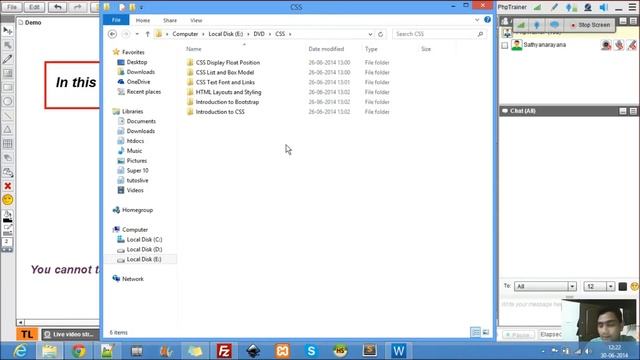Pick the chat text color swatch
The height and width of the screenshot is (360, 640).
622,287
